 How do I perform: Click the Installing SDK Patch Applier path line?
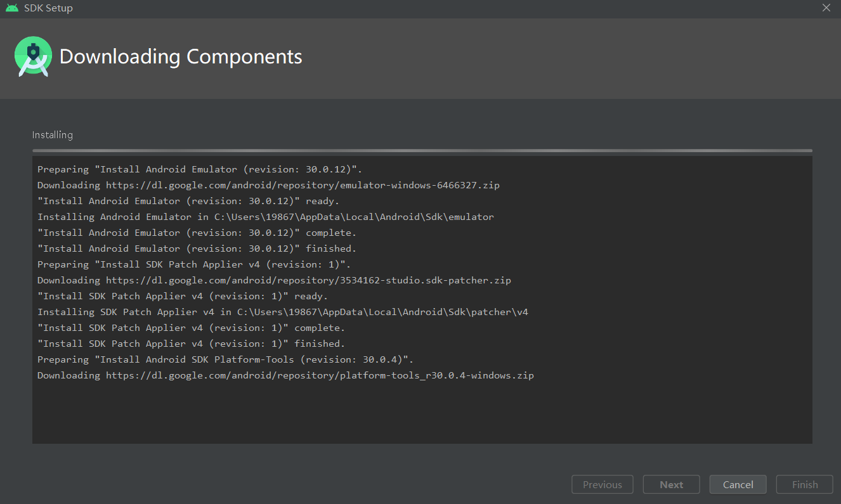(282, 312)
